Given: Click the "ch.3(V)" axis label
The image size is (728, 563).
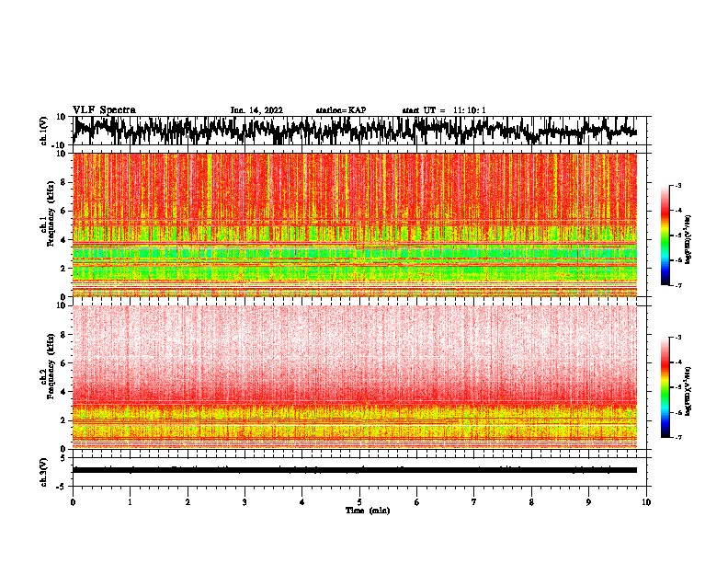Looking at the screenshot, I should (x=44, y=472).
